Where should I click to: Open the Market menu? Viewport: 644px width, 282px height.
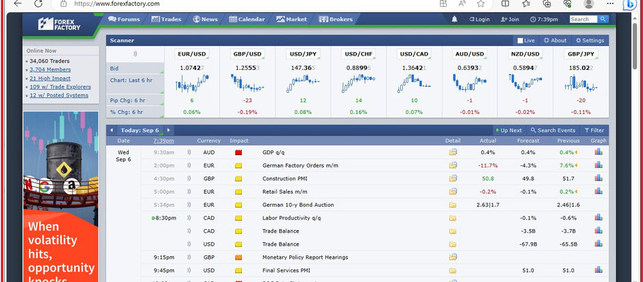click(x=292, y=19)
